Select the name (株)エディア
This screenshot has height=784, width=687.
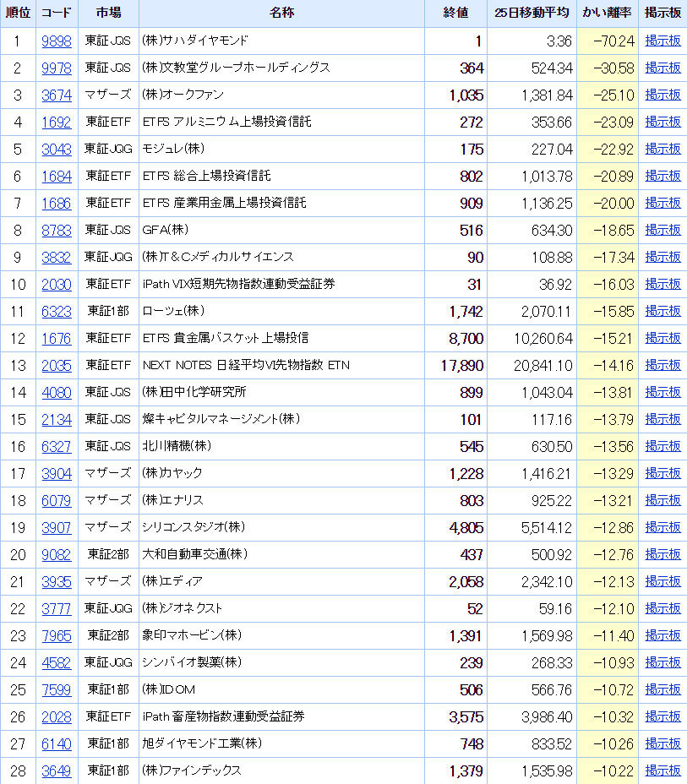[172, 581]
